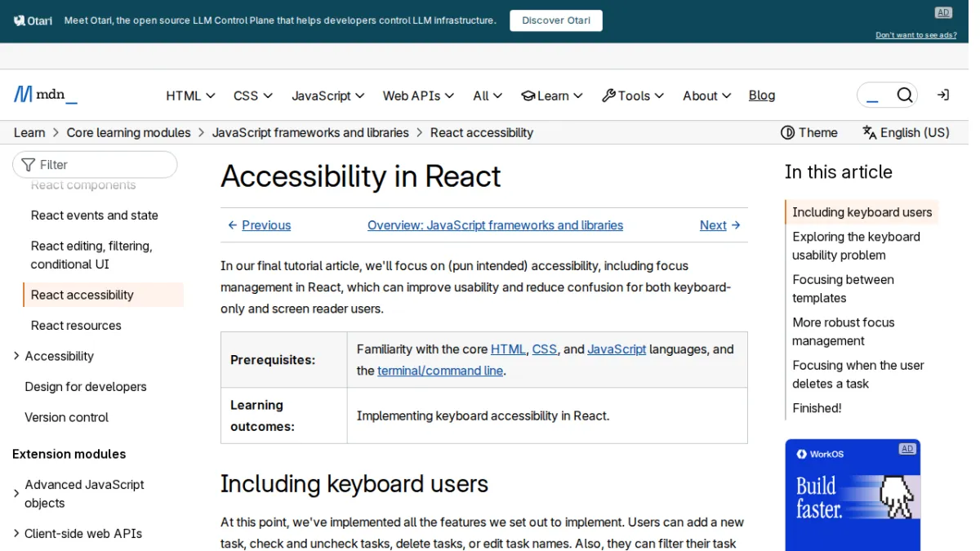The width and height of the screenshot is (980, 551).
Task: Click Don't want to see ads link
Action: [916, 35]
